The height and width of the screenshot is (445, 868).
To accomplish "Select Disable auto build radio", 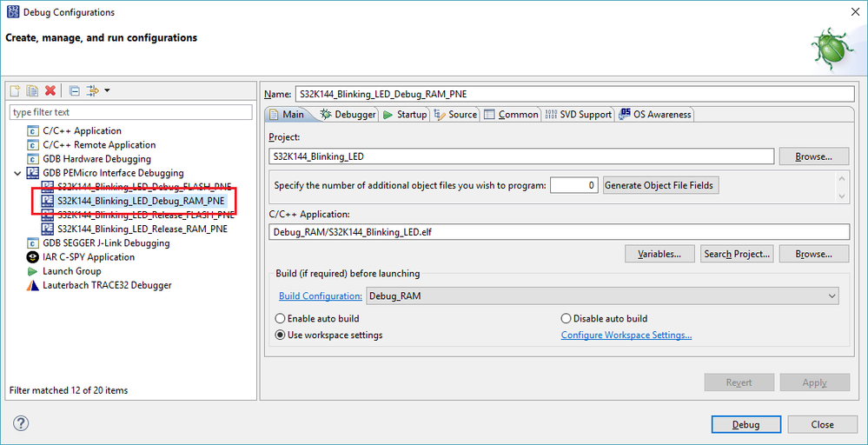I will [x=566, y=319].
